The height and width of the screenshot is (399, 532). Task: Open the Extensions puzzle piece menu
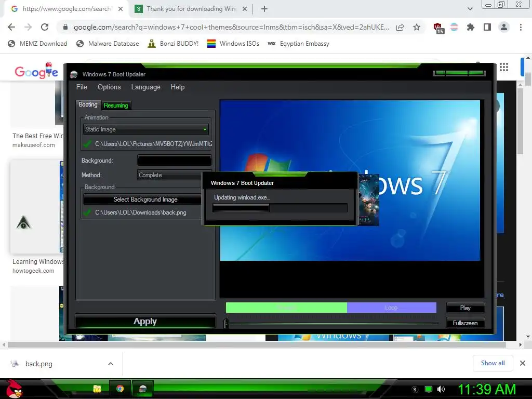click(471, 27)
